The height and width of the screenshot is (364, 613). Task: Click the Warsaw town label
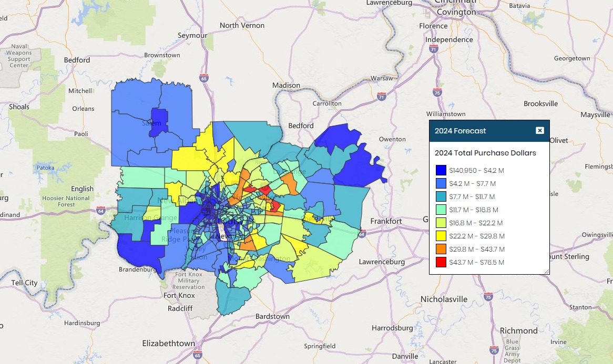(382, 78)
